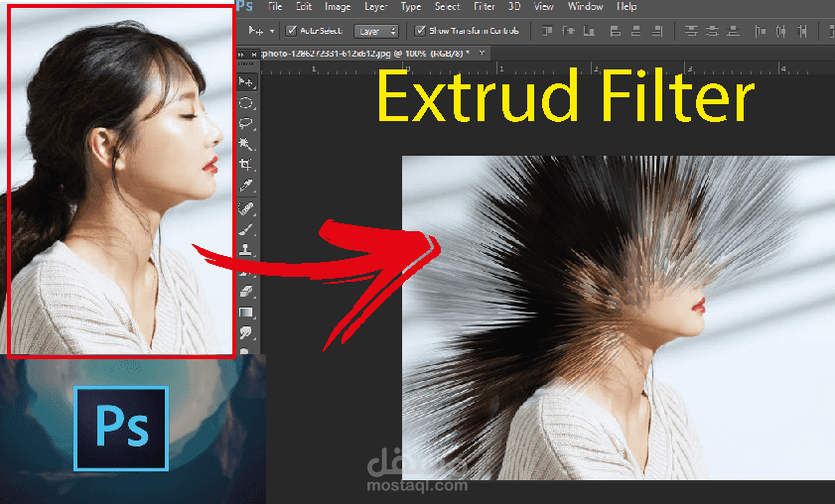Close the photo-1286272331-612x612.jpg document tab
This screenshot has height=504, width=835.
pos(482,54)
